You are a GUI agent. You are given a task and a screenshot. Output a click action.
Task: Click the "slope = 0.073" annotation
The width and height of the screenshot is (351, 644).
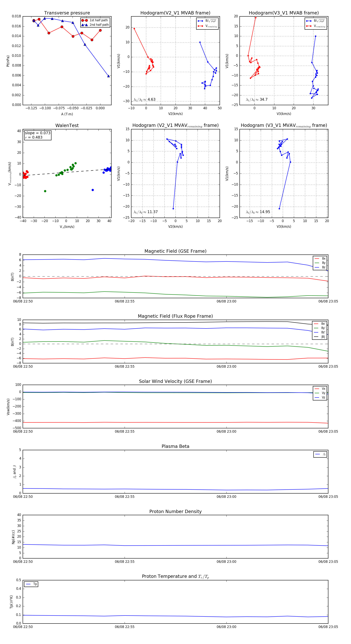point(37,133)
